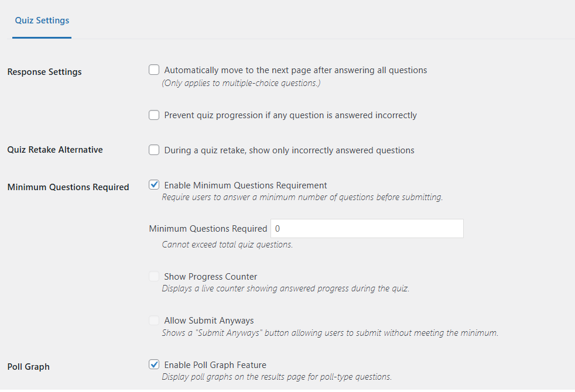Click the 'Display poll graphs on results page' text

tap(277, 377)
